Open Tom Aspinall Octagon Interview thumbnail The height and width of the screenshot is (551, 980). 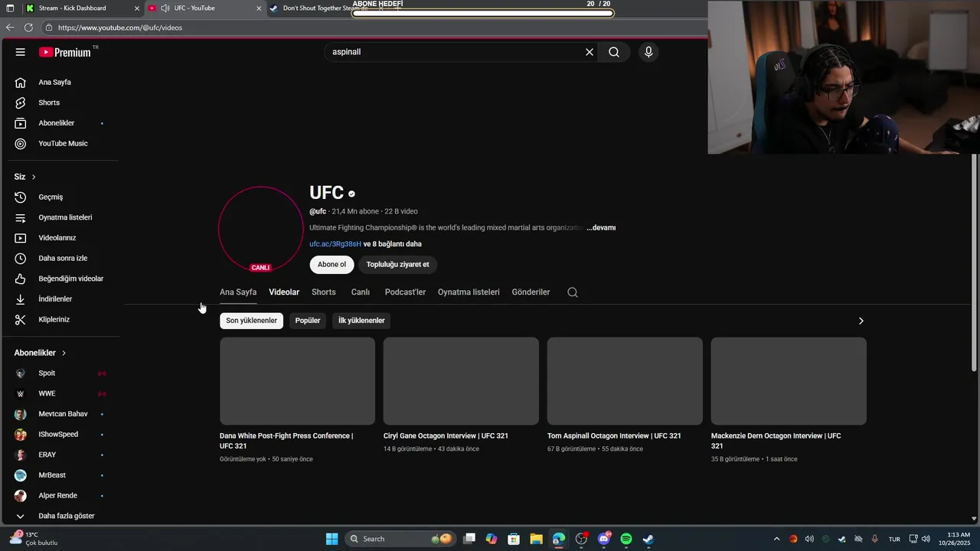[625, 381]
